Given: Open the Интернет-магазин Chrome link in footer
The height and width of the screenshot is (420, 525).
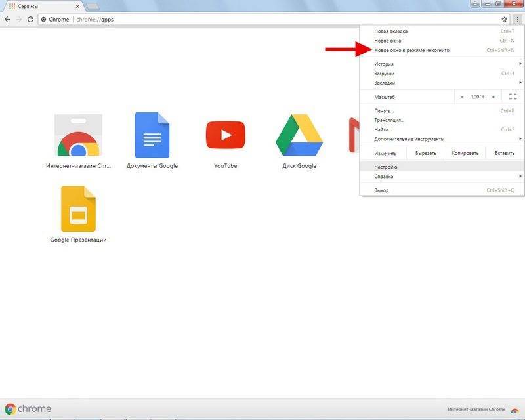Looking at the screenshot, I should pyautogui.click(x=476, y=409).
